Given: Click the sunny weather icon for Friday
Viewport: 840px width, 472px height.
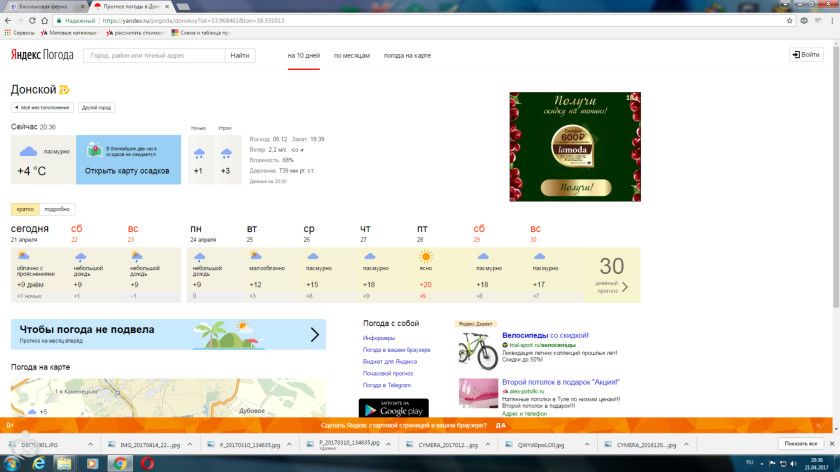Looking at the screenshot, I should click(427, 257).
